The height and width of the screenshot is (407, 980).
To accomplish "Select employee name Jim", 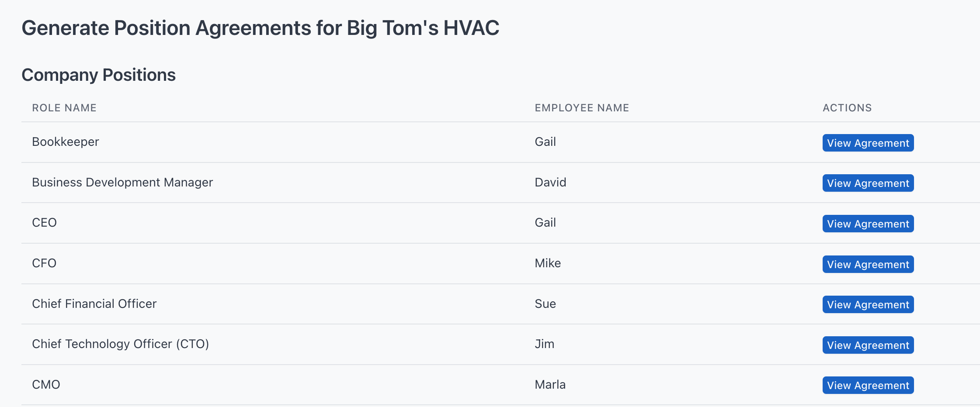I will pos(545,344).
